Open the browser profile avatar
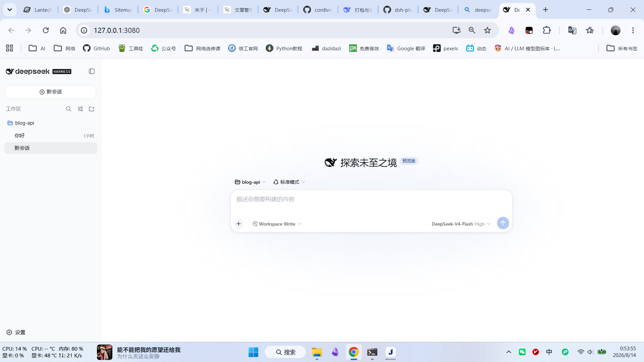This screenshot has width=644, height=362. (615, 30)
